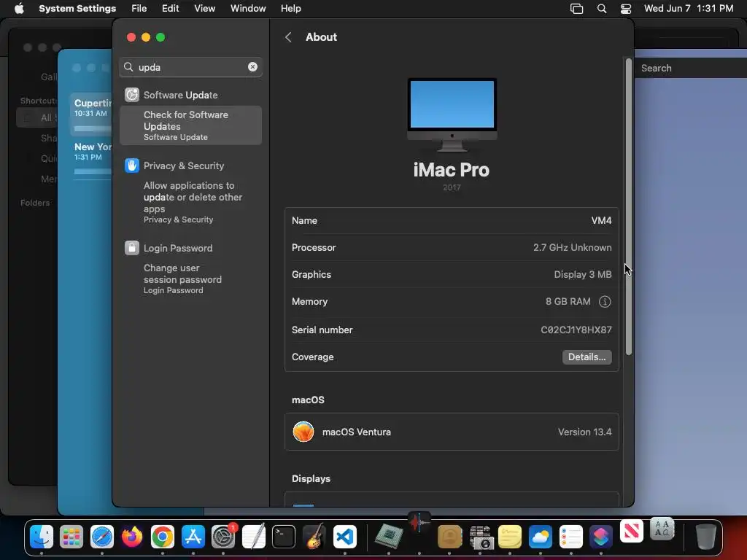Click the memory info icon next to 8 GB RAM
Viewport: 747px width, 560px height.
tap(605, 301)
